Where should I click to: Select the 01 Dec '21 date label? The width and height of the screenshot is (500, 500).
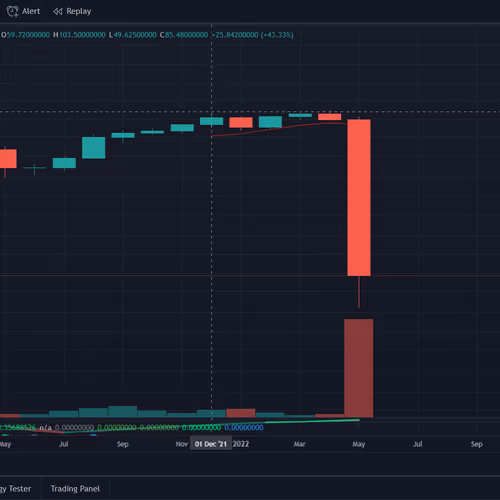(211, 444)
